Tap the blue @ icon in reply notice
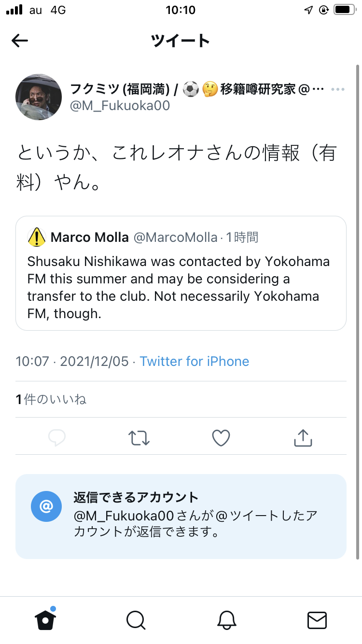This screenshot has width=362, height=644. 46,507
